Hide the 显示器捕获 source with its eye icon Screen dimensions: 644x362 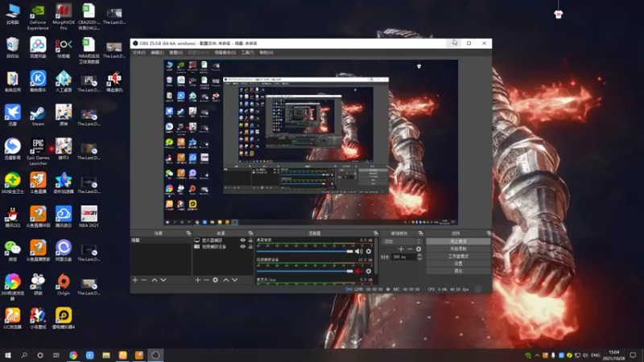(243, 240)
